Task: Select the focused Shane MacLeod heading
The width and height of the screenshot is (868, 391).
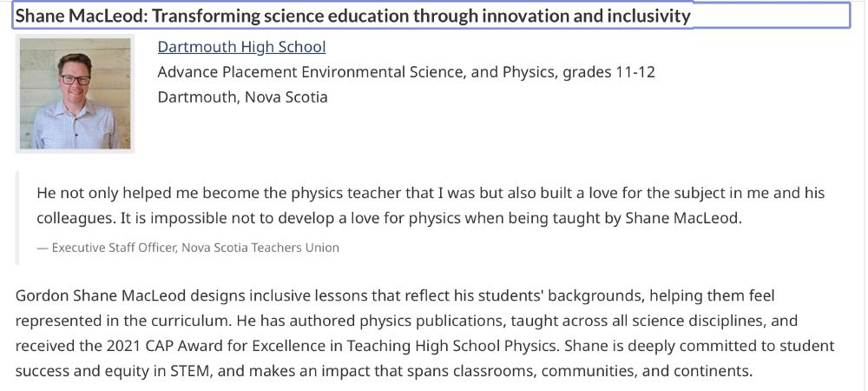Action: 431,16
